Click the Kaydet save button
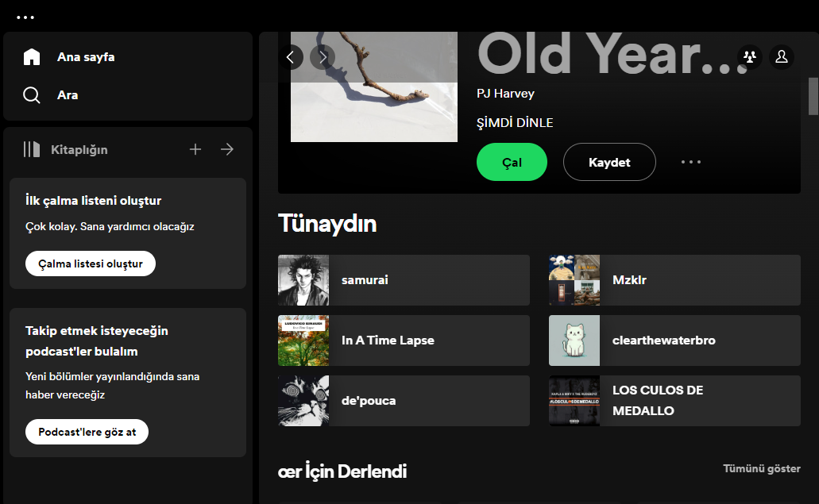The image size is (819, 504). pyautogui.click(x=609, y=162)
